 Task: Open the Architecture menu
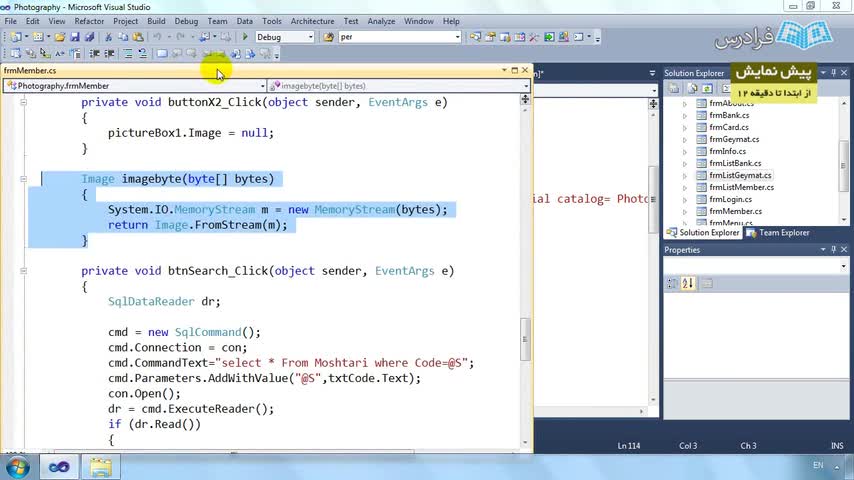click(312, 21)
